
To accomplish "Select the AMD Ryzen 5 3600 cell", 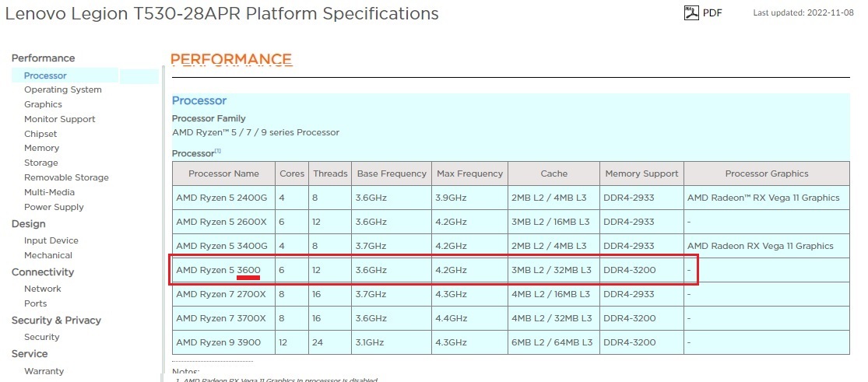I will pyautogui.click(x=223, y=270).
